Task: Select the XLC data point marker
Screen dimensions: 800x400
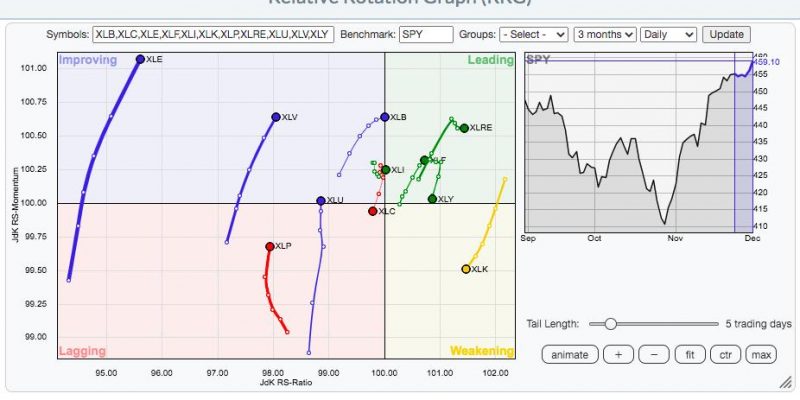Action: [372, 211]
